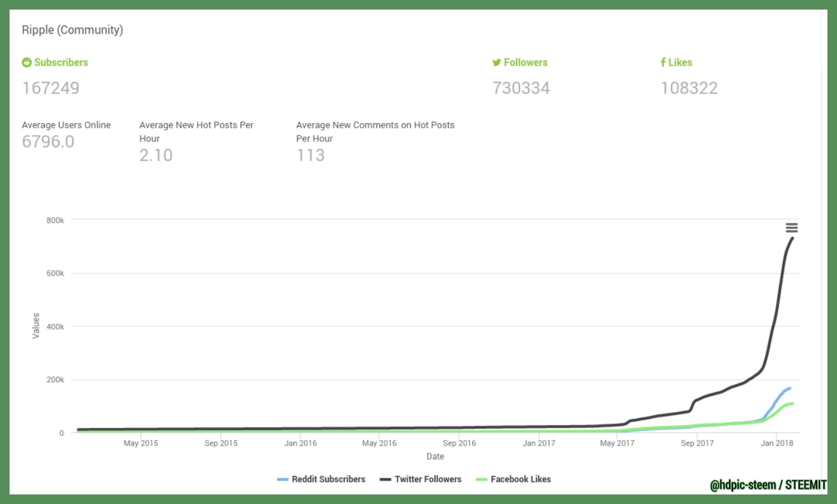Image resolution: width=837 pixels, height=504 pixels.
Task: Toggle the Facebook Likes legend series
Action: 513,479
